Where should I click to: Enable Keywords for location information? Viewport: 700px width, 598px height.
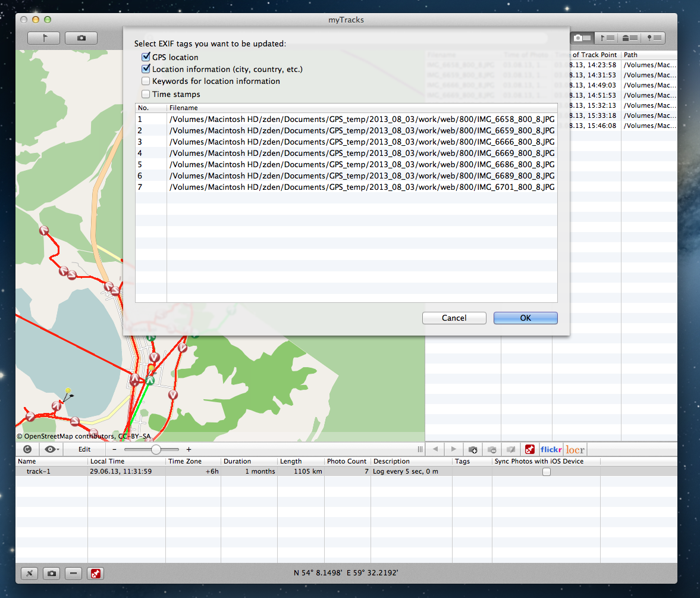tap(146, 81)
